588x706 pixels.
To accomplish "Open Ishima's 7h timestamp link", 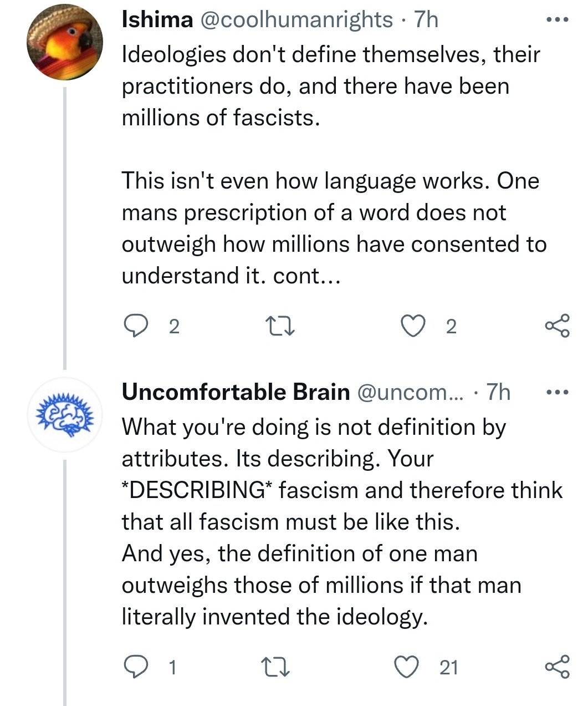I will click(426, 20).
